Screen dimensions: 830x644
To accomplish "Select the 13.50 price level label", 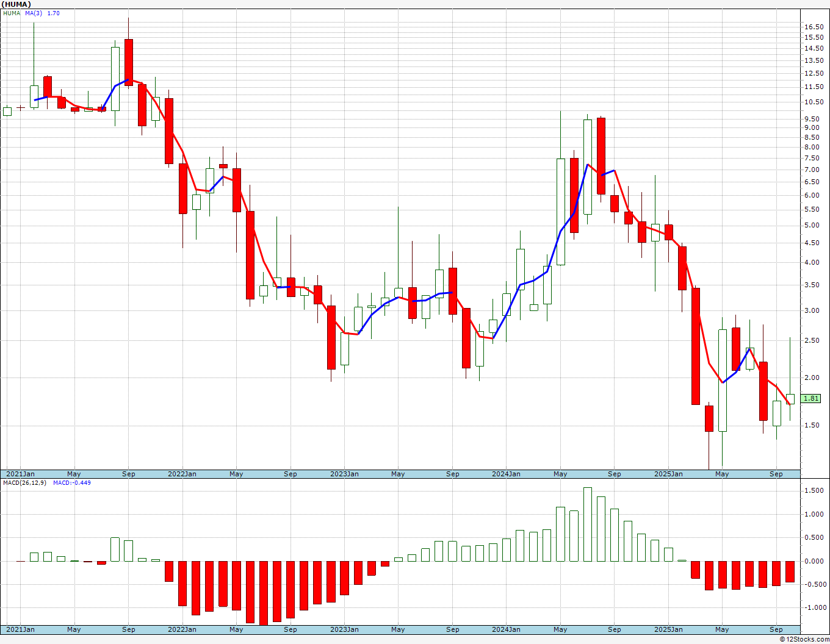I will tap(814, 60).
